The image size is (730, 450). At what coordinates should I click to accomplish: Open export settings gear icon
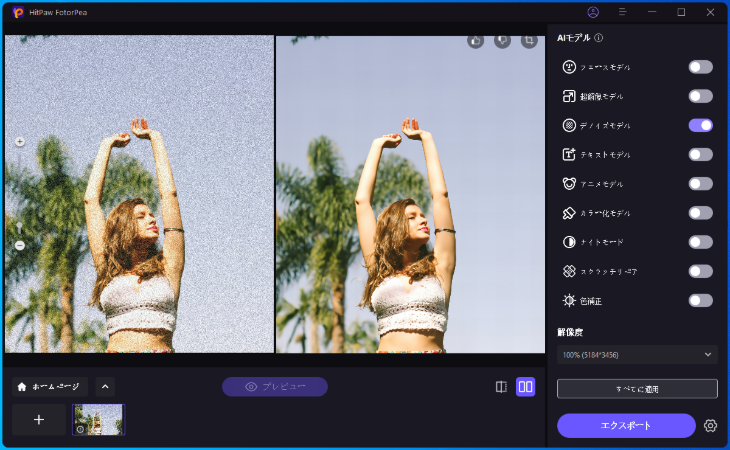(710, 425)
